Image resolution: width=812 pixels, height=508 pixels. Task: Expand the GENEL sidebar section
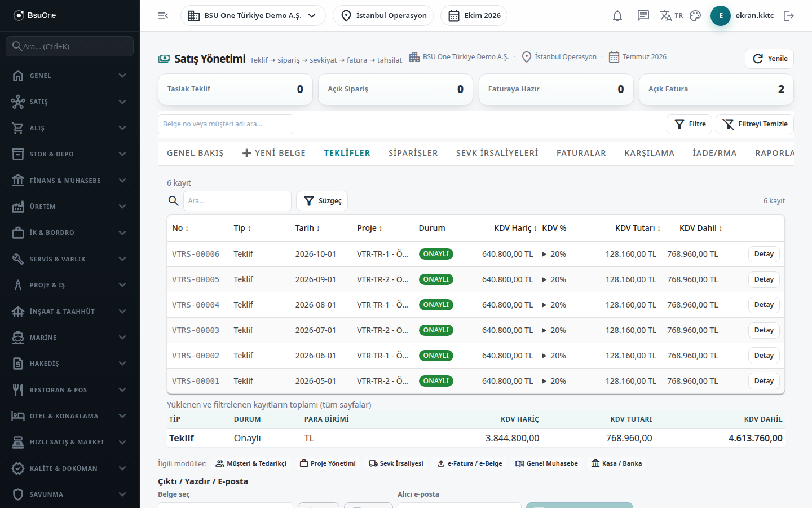click(x=70, y=76)
